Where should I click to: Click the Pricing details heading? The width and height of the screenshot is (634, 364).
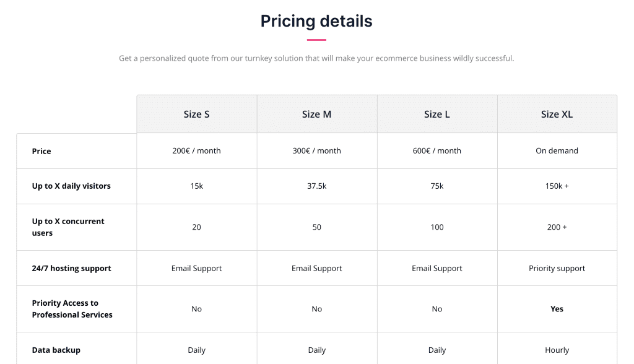[316, 21]
